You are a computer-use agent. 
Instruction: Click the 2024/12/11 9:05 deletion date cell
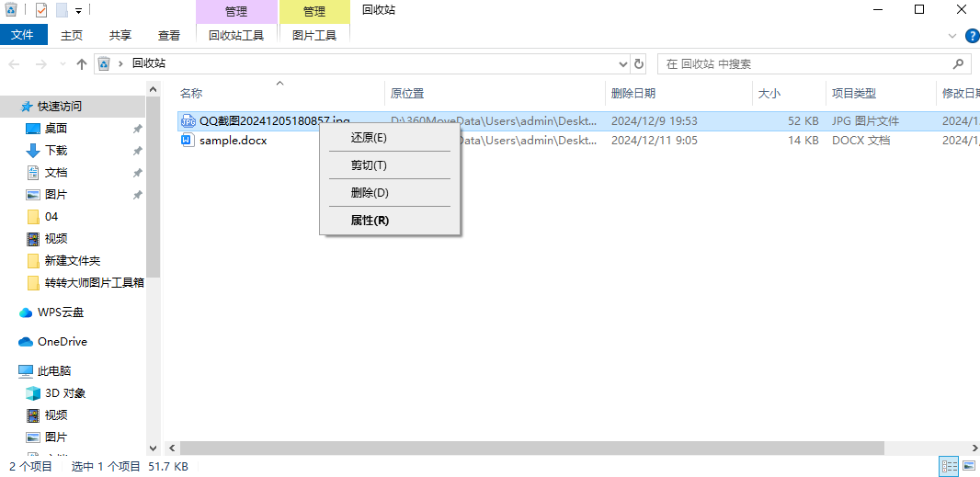point(655,140)
